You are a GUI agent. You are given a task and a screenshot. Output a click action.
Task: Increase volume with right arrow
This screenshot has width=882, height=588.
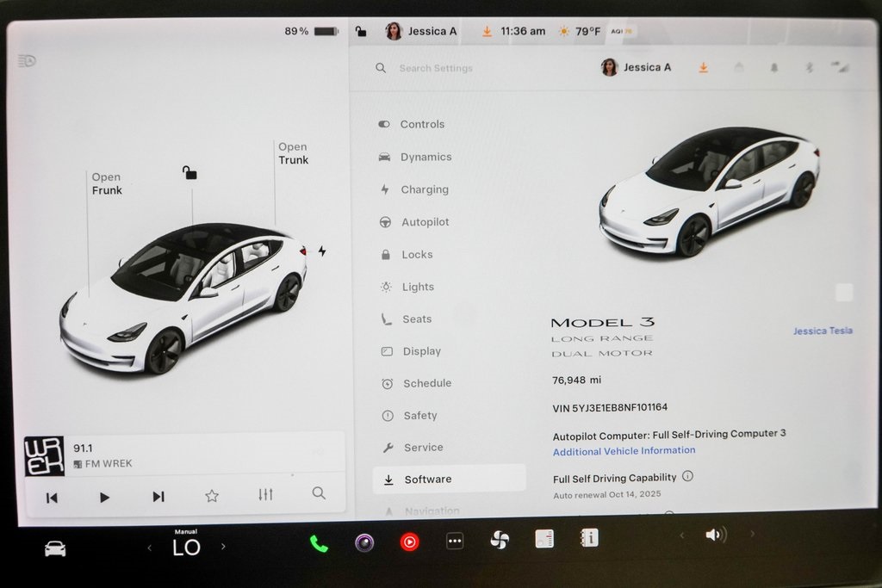click(x=752, y=534)
